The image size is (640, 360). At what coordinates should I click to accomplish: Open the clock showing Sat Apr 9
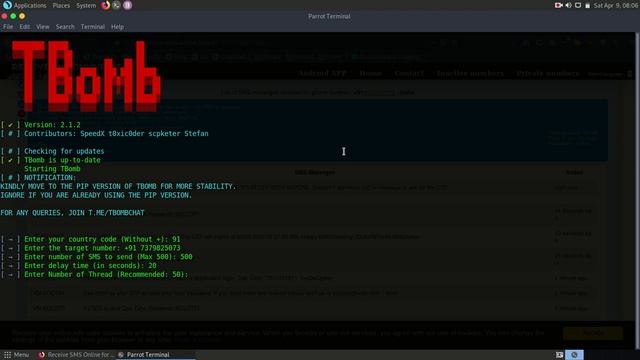tap(616, 6)
